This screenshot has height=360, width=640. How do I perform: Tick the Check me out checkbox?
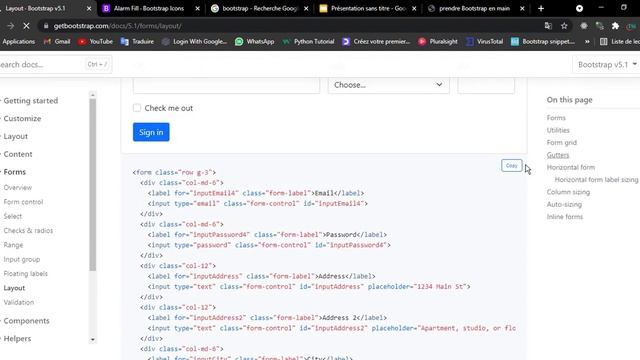coord(137,108)
